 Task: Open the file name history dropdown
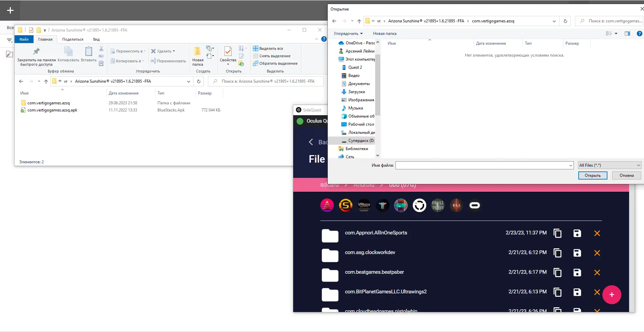click(571, 165)
